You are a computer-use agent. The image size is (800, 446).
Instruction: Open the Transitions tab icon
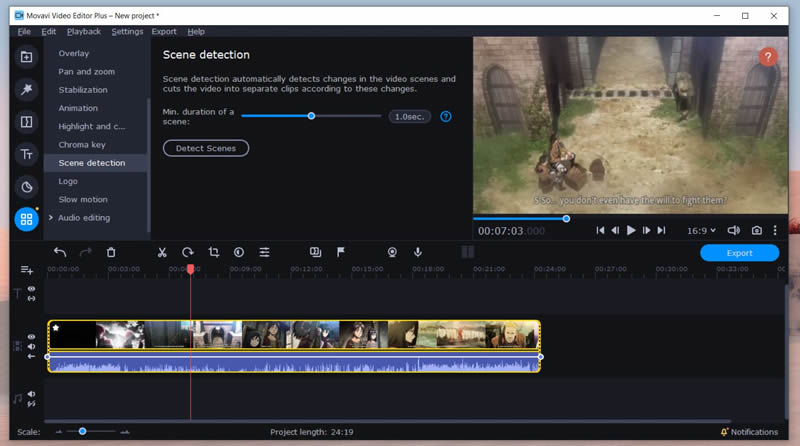[27, 122]
